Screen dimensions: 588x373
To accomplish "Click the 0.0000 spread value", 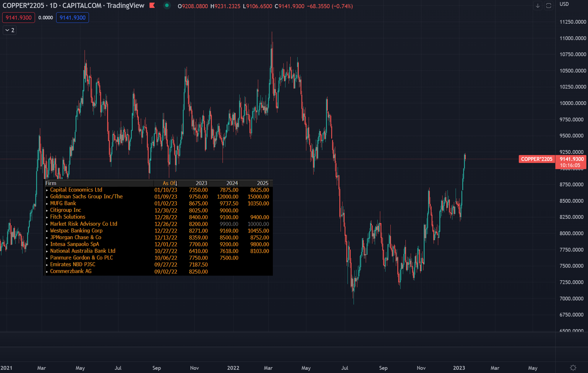I will [46, 18].
